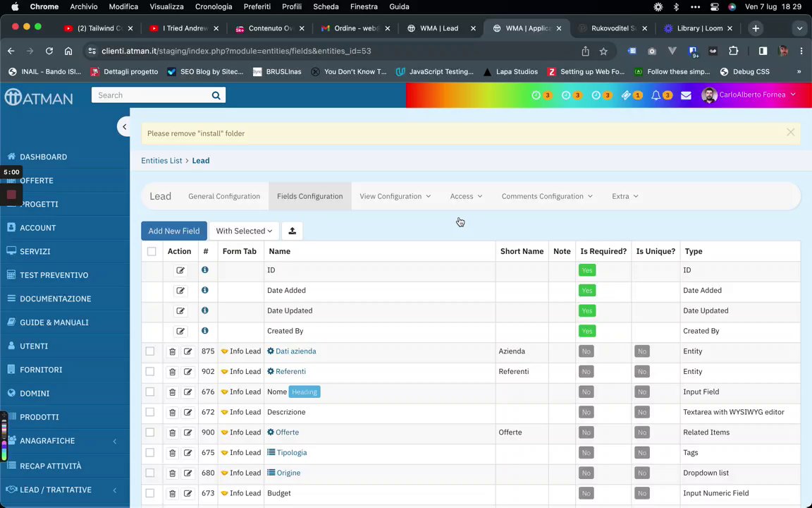This screenshot has width=812, height=508.
Task: Open the Origine field link
Action: [288, 473]
